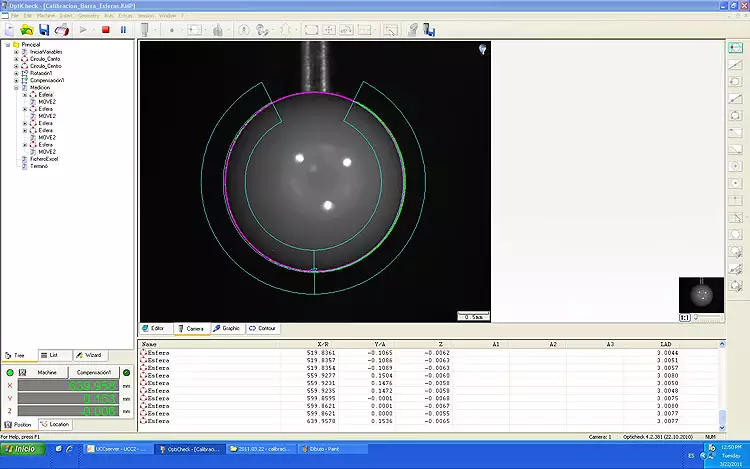Click the Open folder icon in toolbar
The width and height of the screenshot is (750, 469).
pos(27,30)
